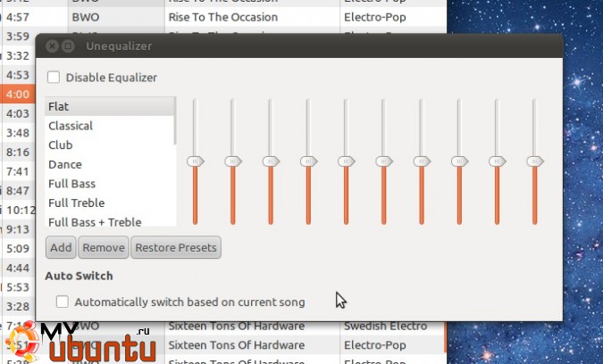Select the highlighted 4:00 track row
Screen dimensions: 603x364
coord(17,95)
